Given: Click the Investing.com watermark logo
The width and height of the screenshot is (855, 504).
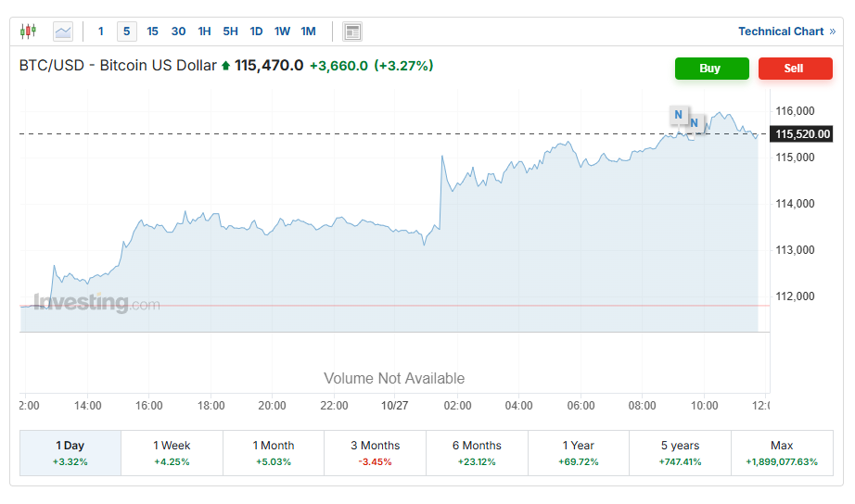Looking at the screenshot, I should tap(96, 303).
